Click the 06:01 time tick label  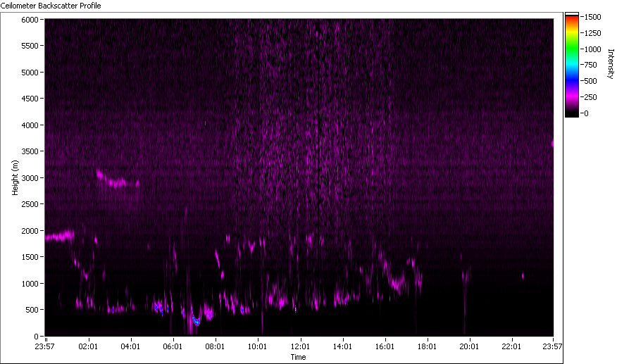click(x=173, y=346)
